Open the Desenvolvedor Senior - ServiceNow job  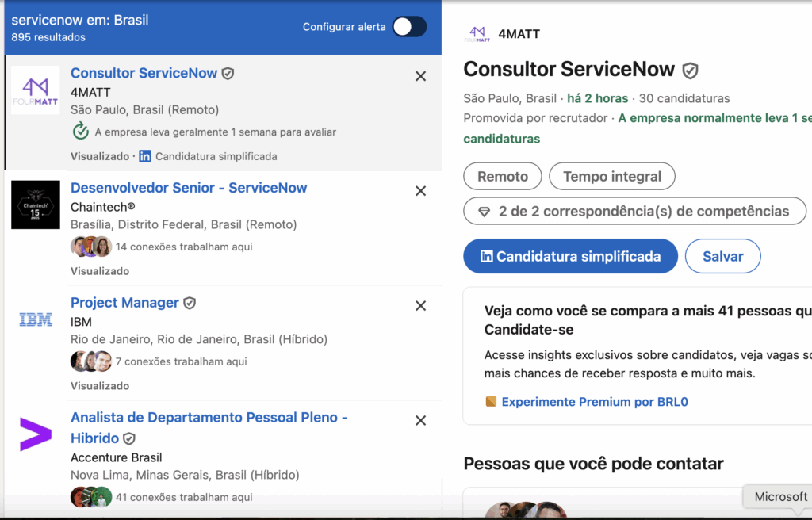click(189, 188)
